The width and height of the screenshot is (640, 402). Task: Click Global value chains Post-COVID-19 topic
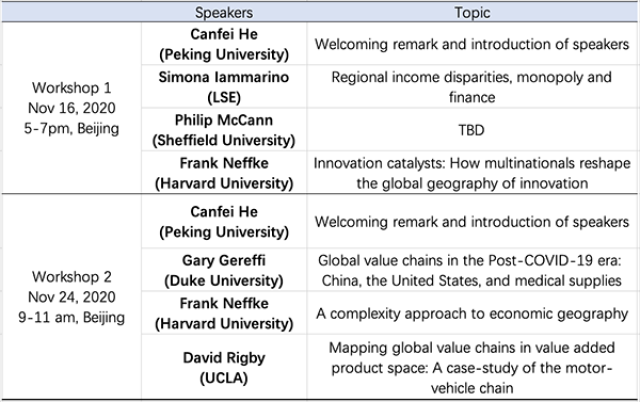(x=469, y=268)
